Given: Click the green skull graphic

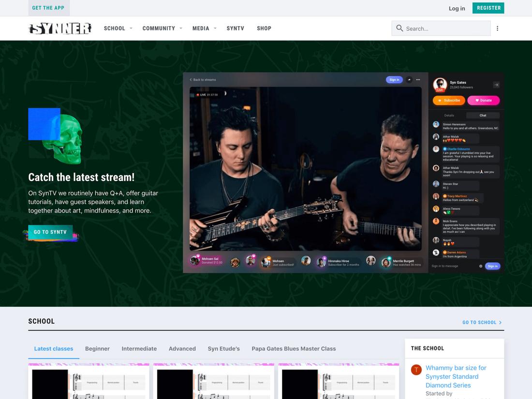Looking at the screenshot, I should [x=63, y=139].
